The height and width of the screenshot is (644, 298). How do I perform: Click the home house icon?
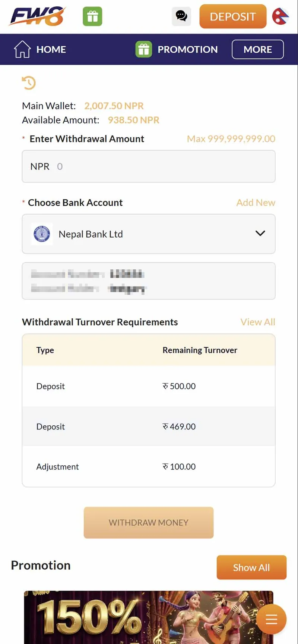pyautogui.click(x=22, y=49)
